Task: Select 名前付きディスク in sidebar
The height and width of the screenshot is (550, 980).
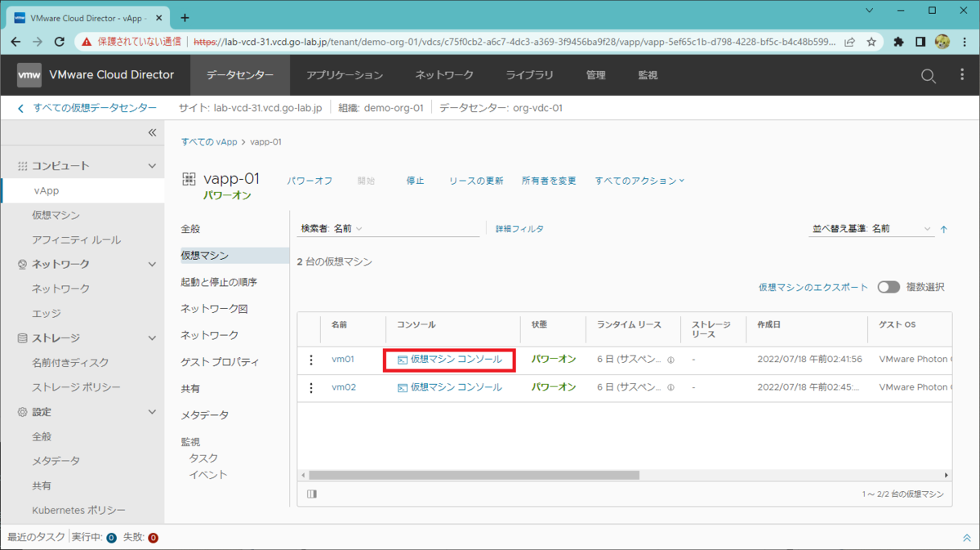Action: [x=70, y=362]
